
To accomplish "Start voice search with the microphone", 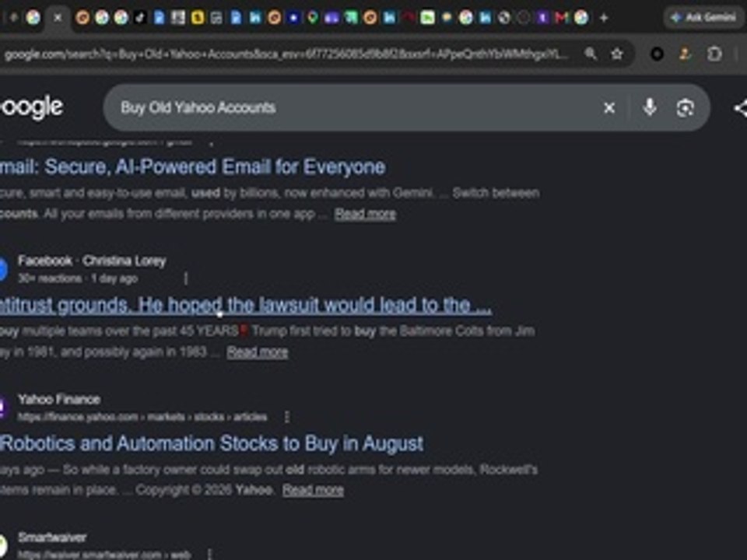I will [x=650, y=107].
